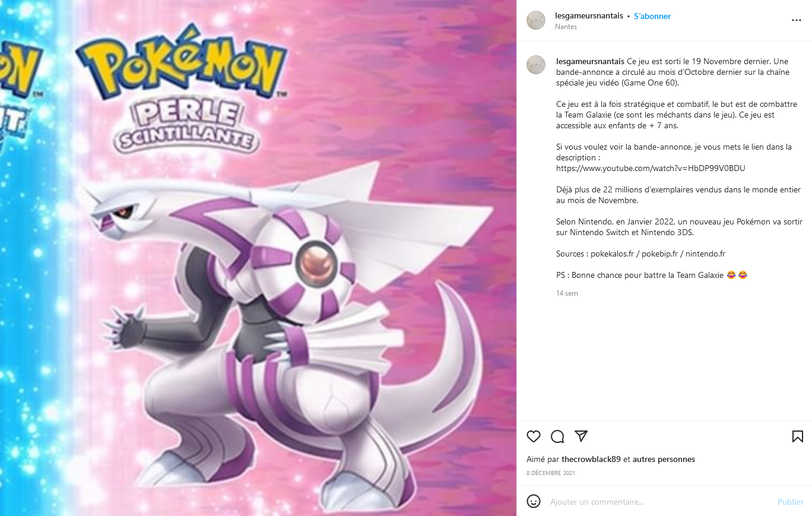Click the profile avatar in the post header
This screenshot has height=516, width=812.
536,20
